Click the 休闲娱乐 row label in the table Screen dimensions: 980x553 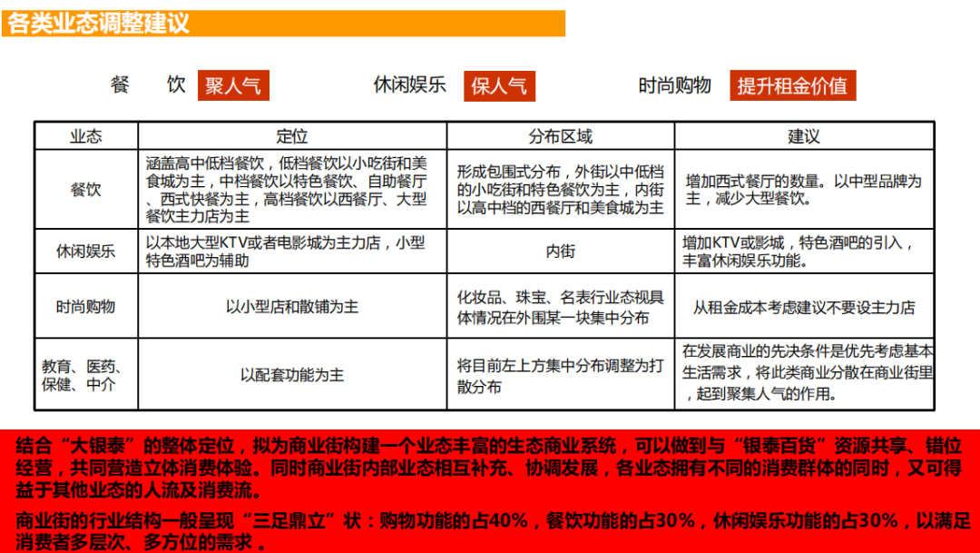86,251
